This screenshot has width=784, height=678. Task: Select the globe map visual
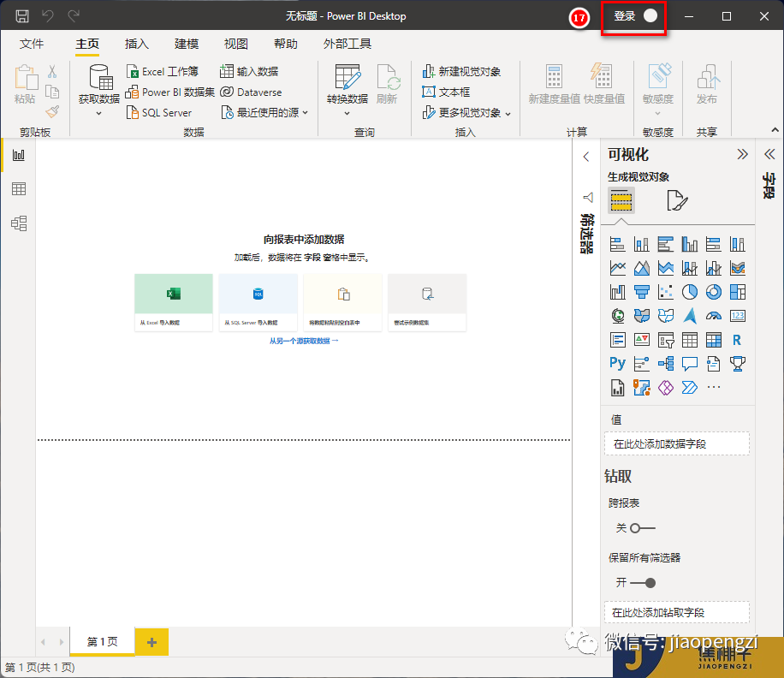617,316
